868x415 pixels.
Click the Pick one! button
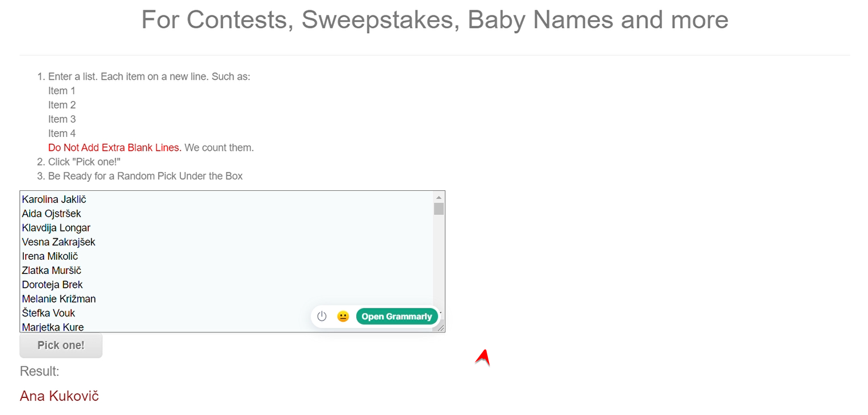pos(61,346)
